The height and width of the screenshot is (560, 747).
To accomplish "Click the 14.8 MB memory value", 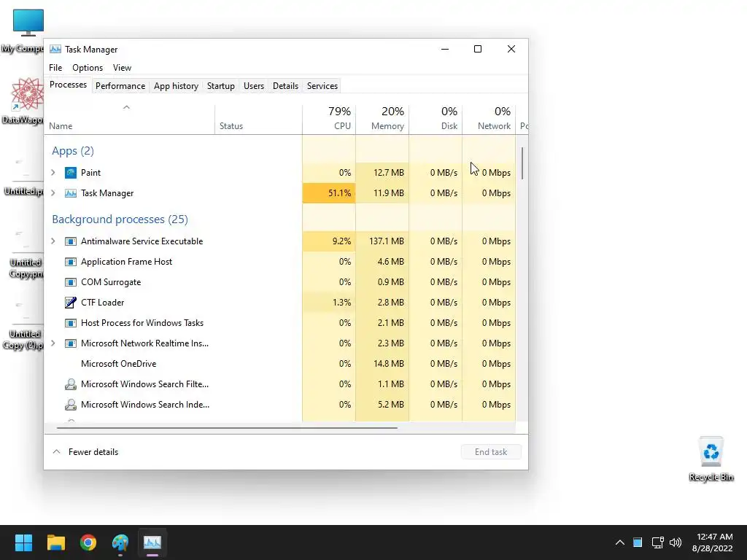I will tap(389, 363).
